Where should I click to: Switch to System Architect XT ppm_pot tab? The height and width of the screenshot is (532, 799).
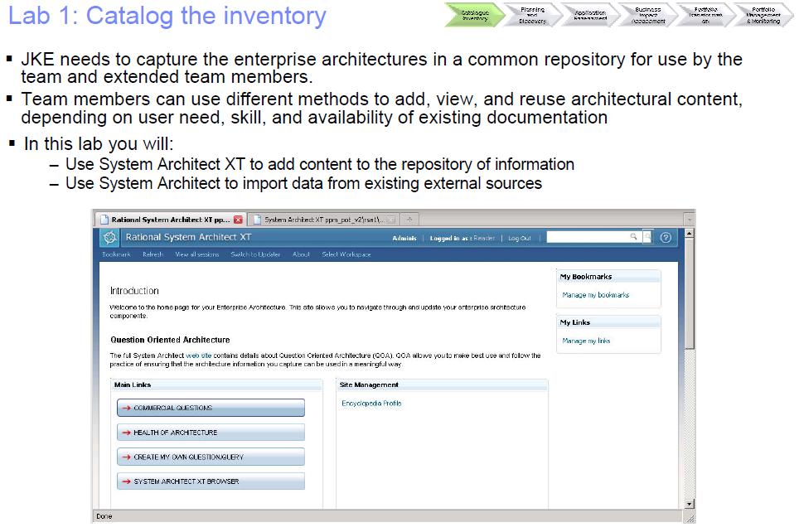tap(324, 220)
